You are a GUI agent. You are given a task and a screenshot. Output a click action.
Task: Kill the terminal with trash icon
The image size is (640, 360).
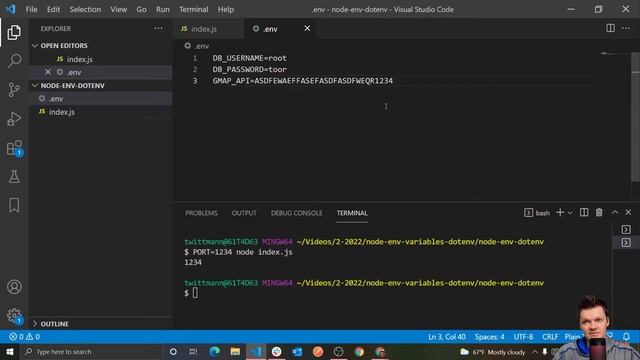point(599,212)
